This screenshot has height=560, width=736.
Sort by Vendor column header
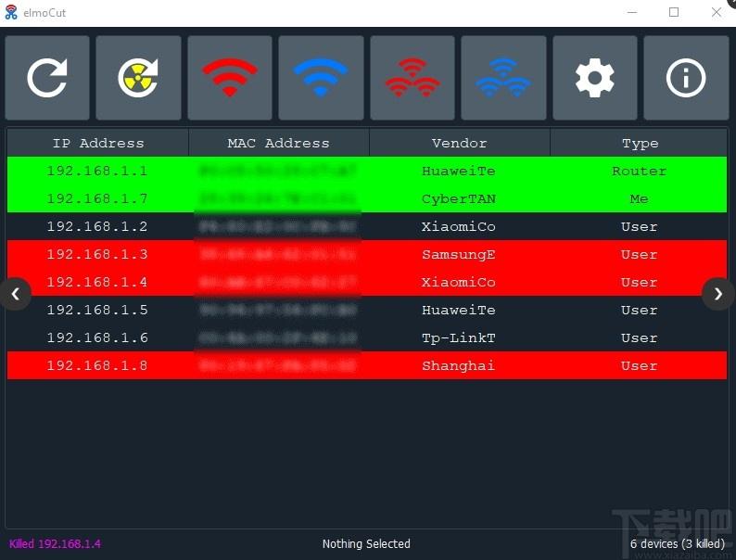tap(460, 143)
